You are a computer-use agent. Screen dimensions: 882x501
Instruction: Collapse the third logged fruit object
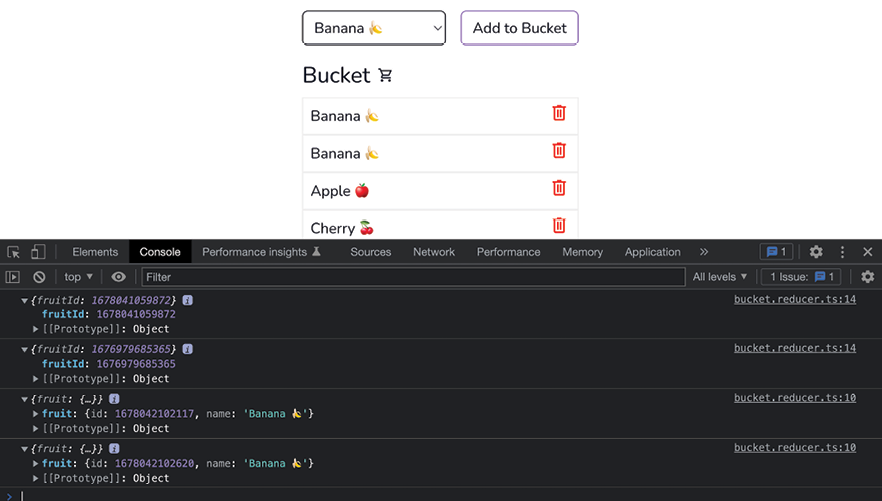point(24,399)
